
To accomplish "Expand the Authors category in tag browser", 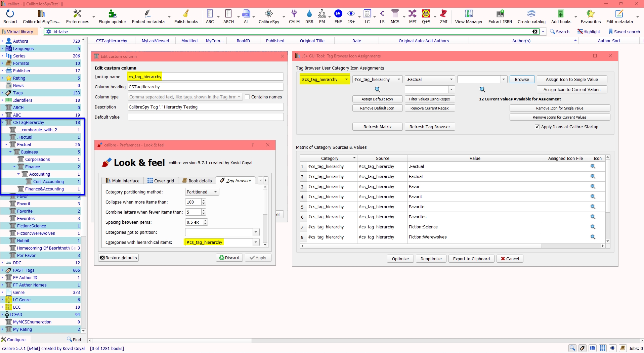I will 2,41.
